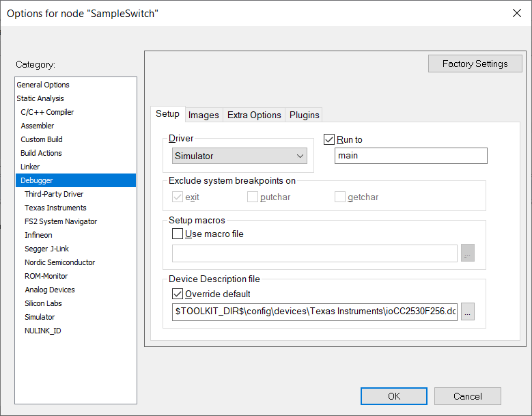Click the macro file path field
The height and width of the screenshot is (416, 532).
(315, 253)
